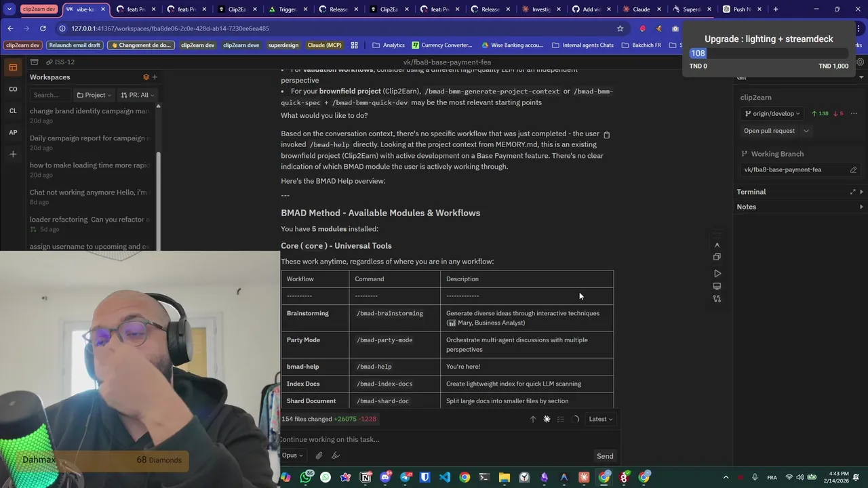Click the orange stack icon next to Workspaces
The width and height of the screenshot is (868, 488).
coord(146,77)
